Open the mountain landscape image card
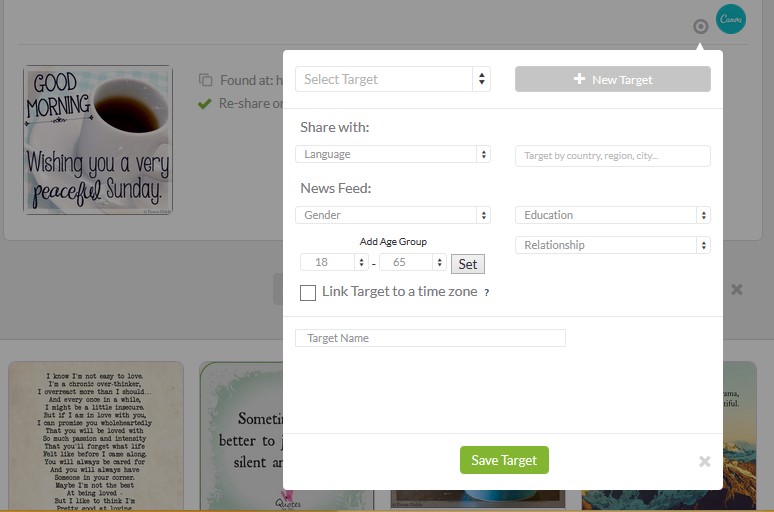The image size is (774, 512). coord(739,435)
